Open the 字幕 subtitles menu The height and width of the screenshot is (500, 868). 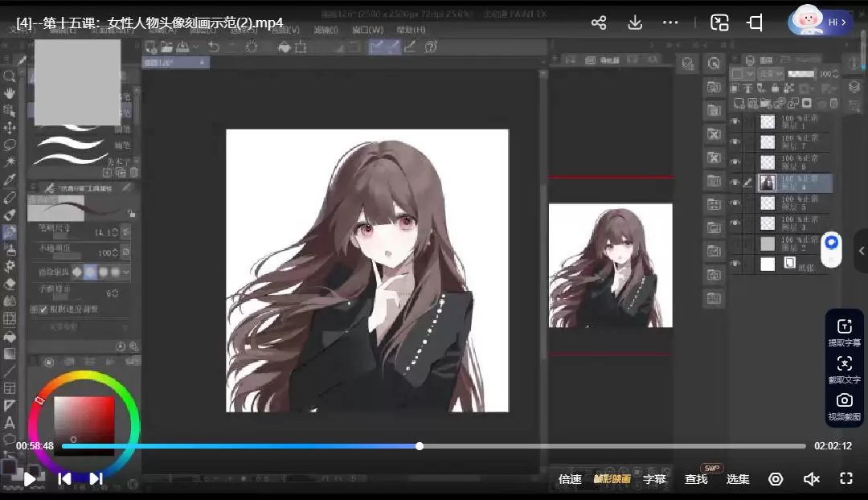(654, 480)
